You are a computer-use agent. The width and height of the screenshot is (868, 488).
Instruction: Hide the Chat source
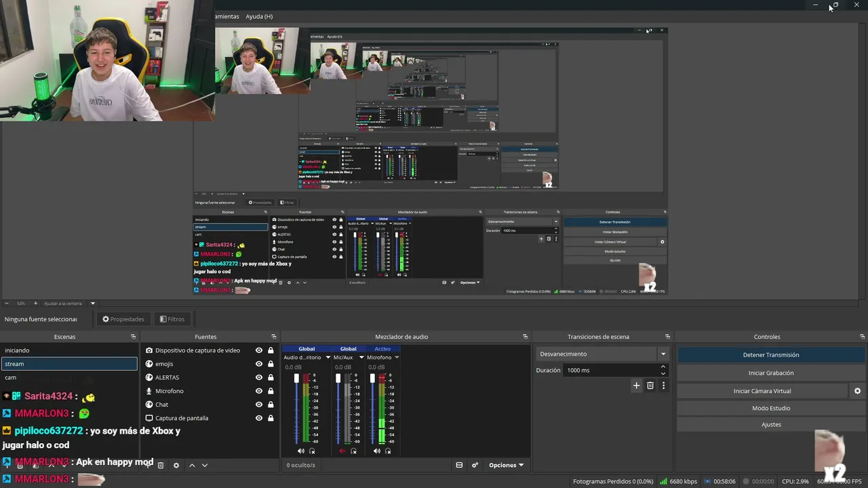point(258,405)
